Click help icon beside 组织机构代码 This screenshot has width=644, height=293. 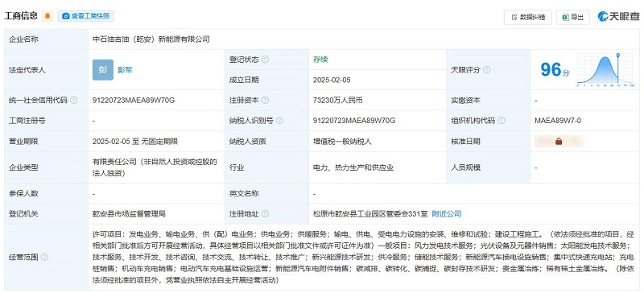(x=501, y=121)
